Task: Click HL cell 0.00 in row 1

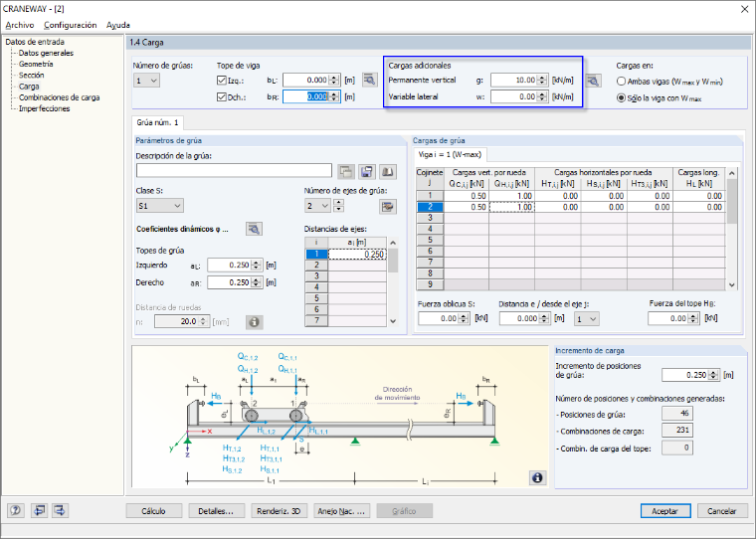Action: 698,196
